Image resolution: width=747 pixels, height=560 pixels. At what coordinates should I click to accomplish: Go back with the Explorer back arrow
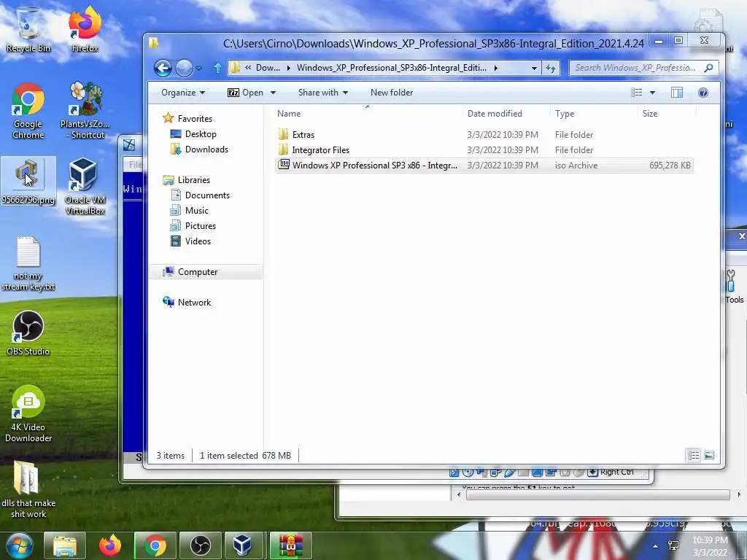point(163,68)
